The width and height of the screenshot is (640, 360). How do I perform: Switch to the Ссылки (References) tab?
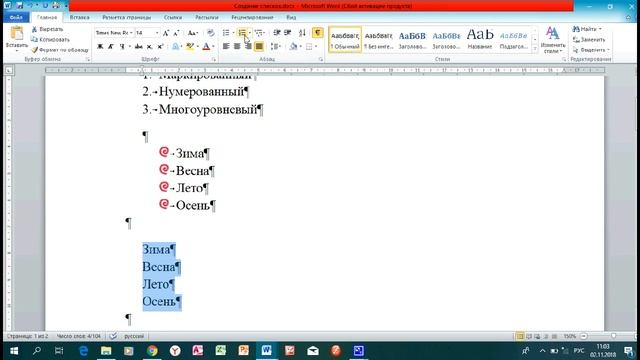pos(173,18)
